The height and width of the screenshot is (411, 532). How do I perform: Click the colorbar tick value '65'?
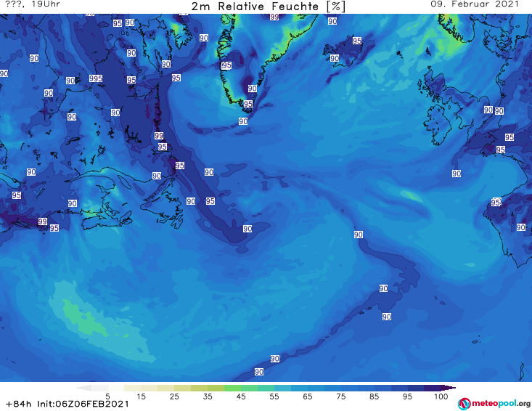point(308,396)
